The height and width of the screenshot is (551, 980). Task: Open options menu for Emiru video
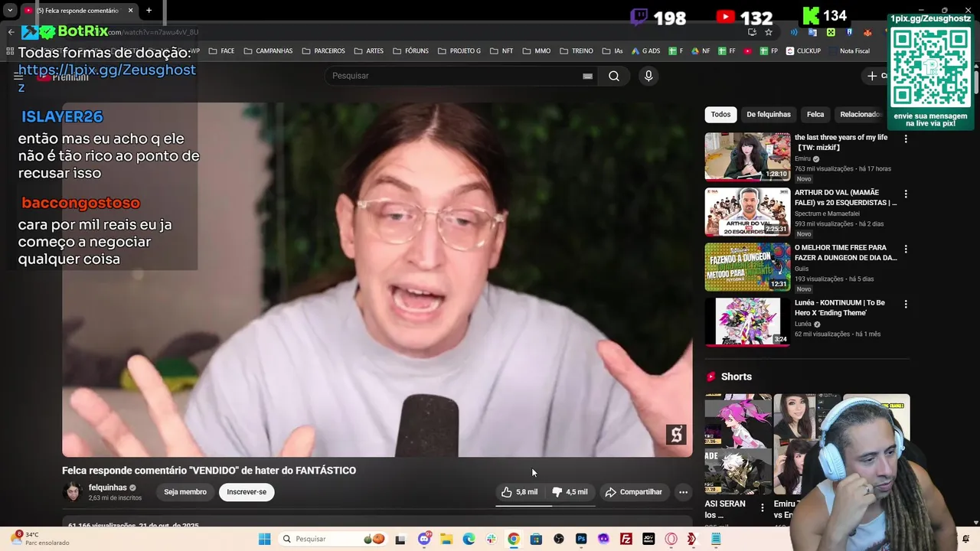(x=906, y=139)
